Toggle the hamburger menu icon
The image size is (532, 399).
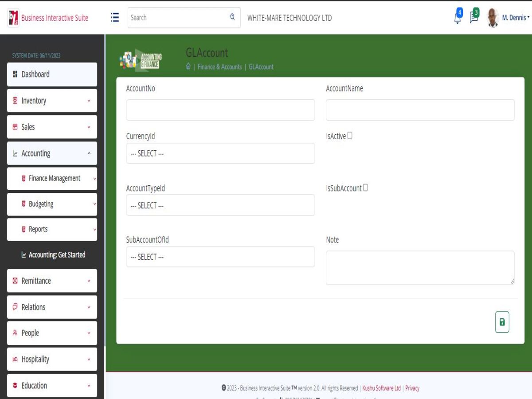click(115, 17)
